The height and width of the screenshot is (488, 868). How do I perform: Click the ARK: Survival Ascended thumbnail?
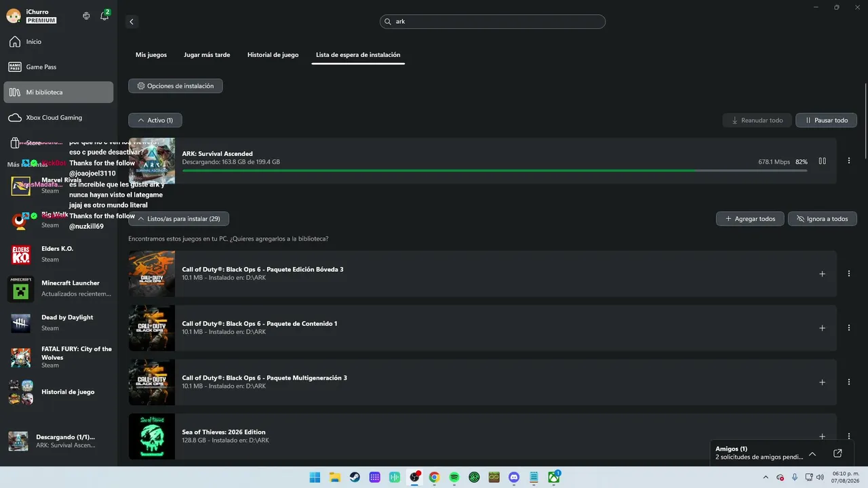152,161
